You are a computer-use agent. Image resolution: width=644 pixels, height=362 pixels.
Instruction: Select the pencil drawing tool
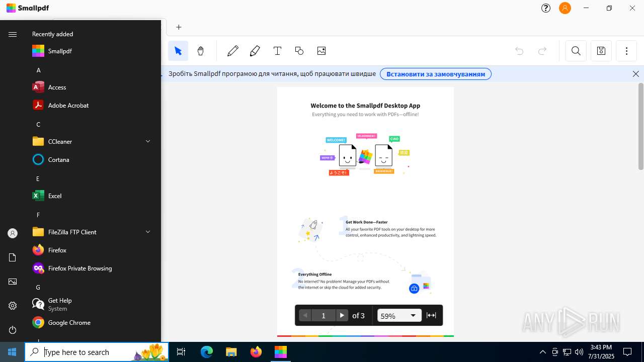(x=232, y=51)
